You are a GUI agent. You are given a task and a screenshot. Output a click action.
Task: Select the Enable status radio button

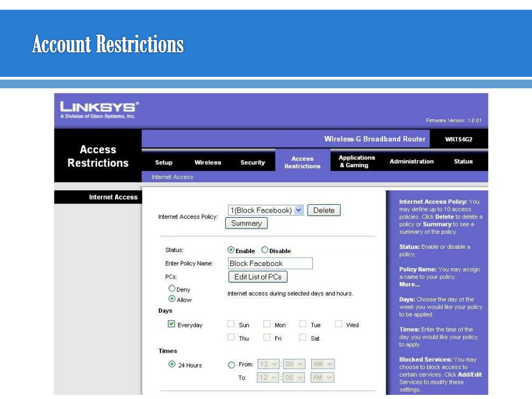[231, 250]
